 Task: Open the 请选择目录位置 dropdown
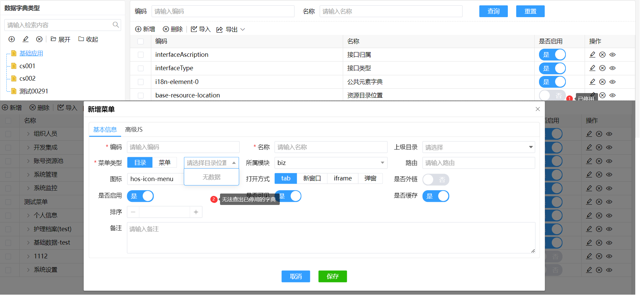tap(211, 163)
